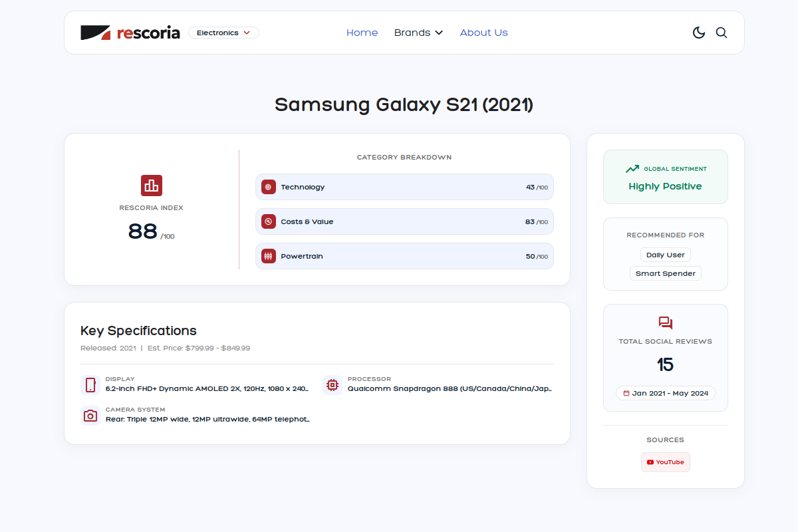Click the Recommended For label
This screenshot has width=798, height=532.
click(666, 235)
